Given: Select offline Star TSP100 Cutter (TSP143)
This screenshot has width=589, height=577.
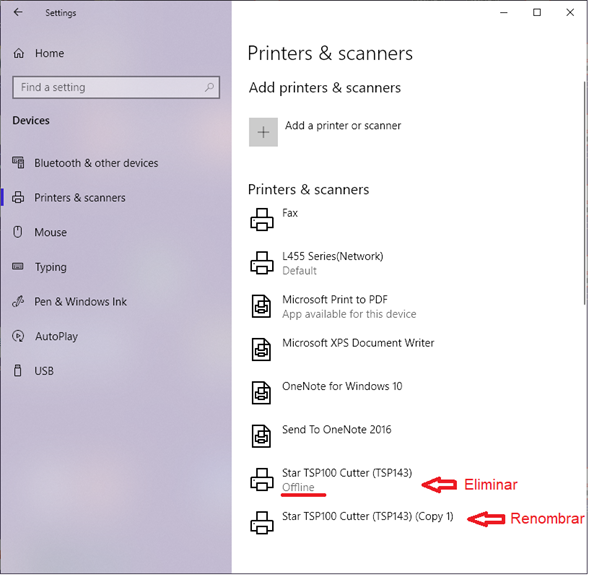Looking at the screenshot, I should click(x=347, y=473).
